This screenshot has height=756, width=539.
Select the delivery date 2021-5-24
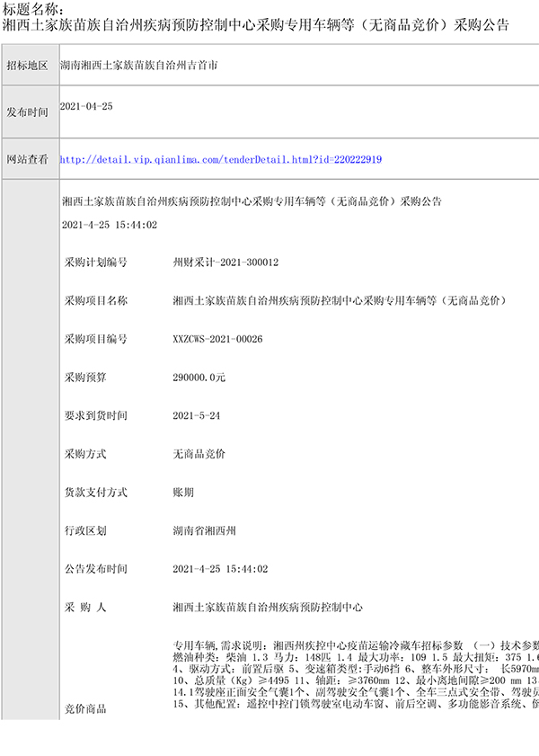197,415
